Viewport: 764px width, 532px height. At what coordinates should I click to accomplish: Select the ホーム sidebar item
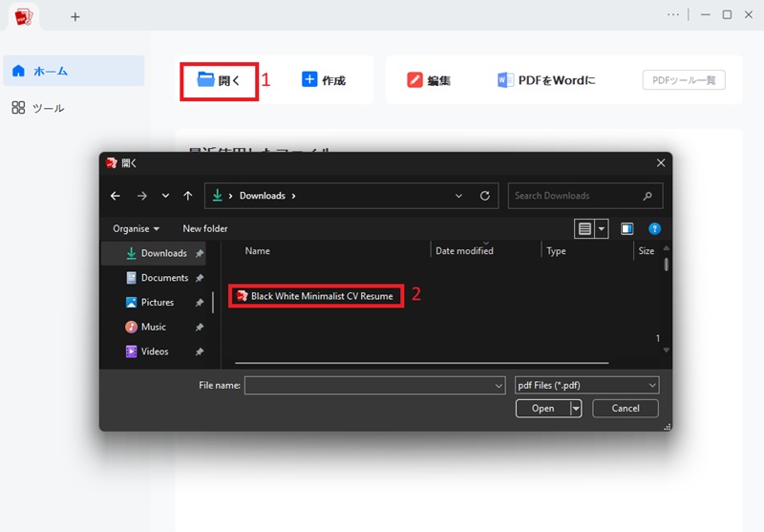[x=74, y=71]
